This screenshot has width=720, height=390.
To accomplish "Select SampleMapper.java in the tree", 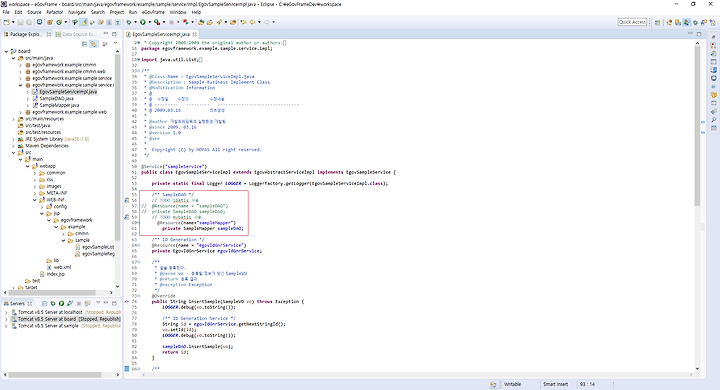I will click(59, 105).
